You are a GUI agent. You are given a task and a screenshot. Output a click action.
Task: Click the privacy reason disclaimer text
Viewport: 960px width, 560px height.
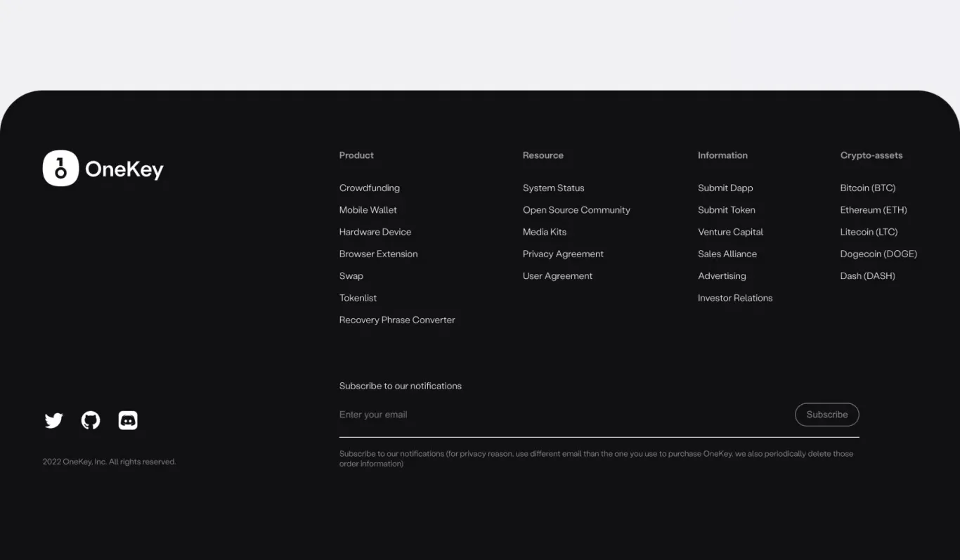click(596, 459)
